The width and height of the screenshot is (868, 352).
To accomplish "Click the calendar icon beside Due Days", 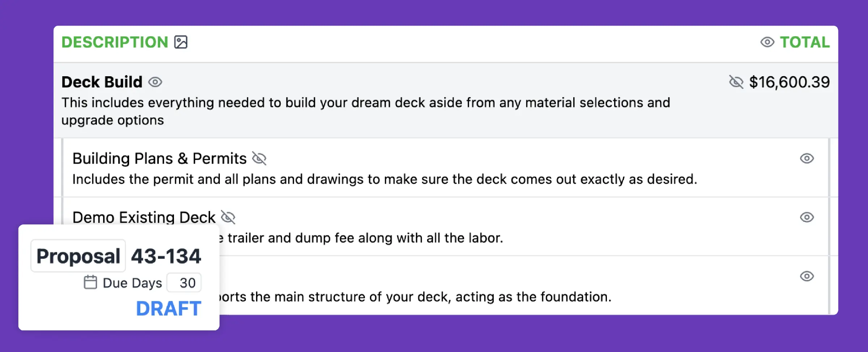I will point(90,283).
